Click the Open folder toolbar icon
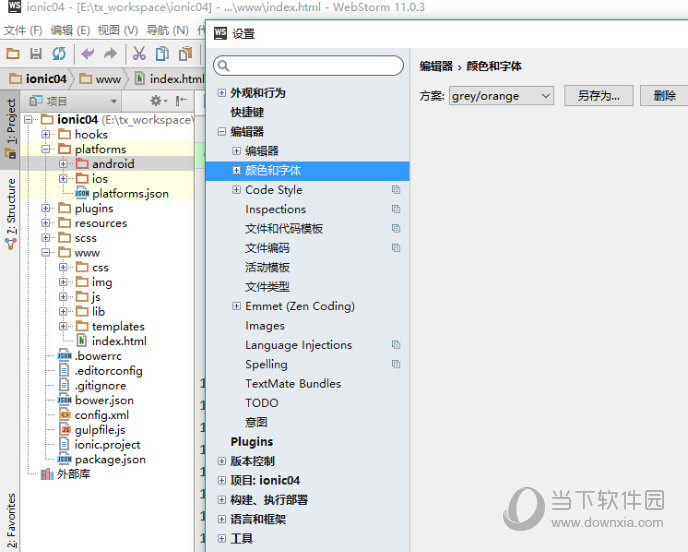Screen dimensions: 688x552 pos(13,54)
